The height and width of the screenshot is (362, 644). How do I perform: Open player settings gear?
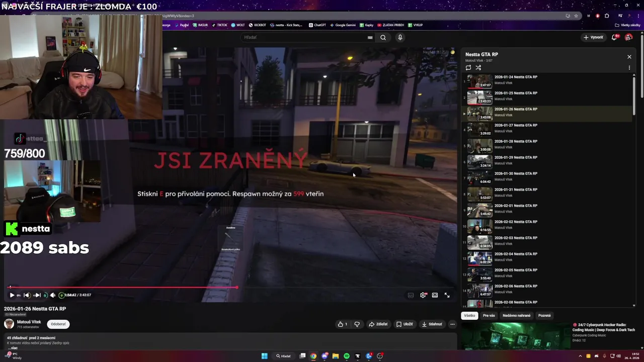tap(423, 295)
